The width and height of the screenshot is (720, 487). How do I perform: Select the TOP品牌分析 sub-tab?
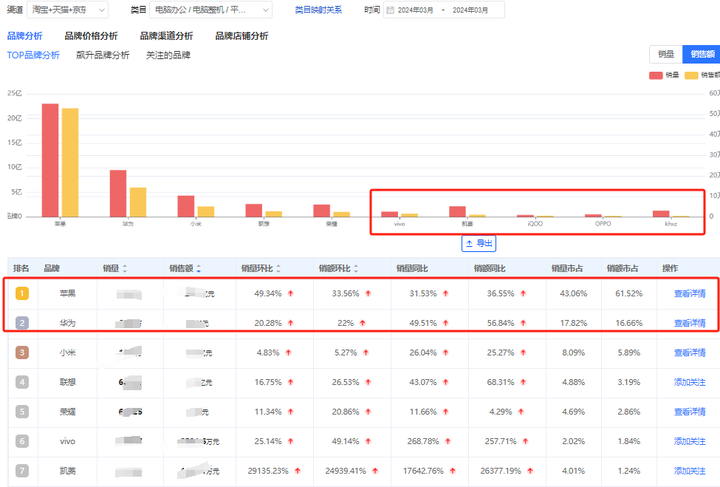click(33, 55)
